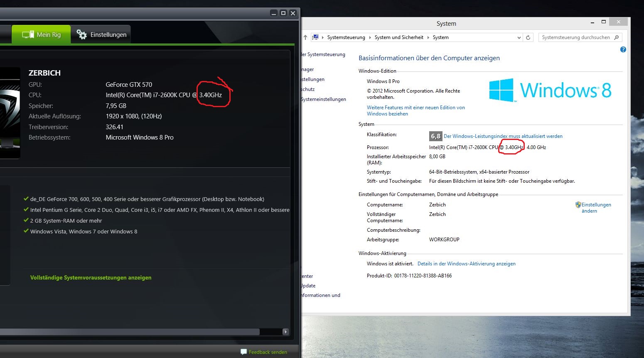Minimize the System window
The image size is (644, 358).
tap(593, 22)
